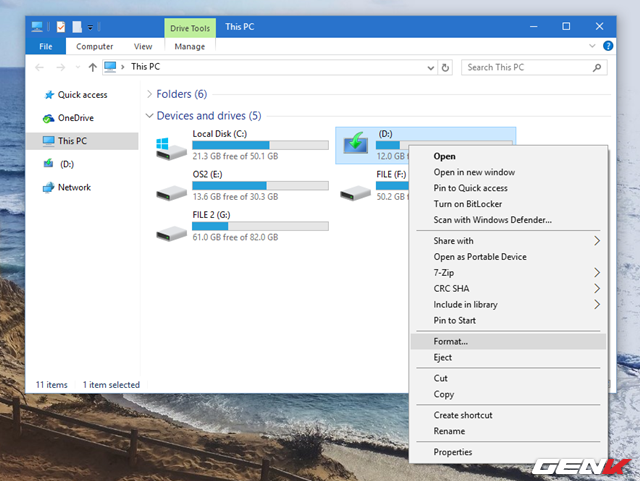Click the search magnifier icon
This screenshot has height=481, width=640.
click(x=597, y=68)
